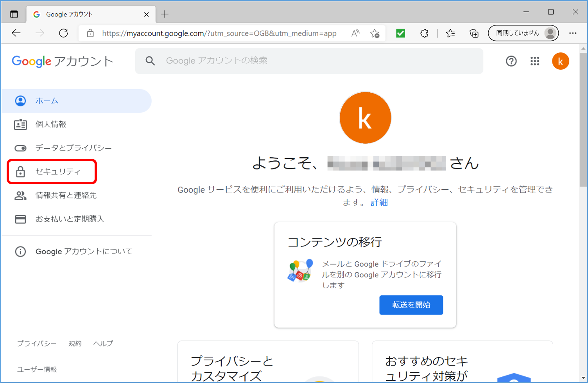Open the ユーザー情報 footer link

point(37,369)
